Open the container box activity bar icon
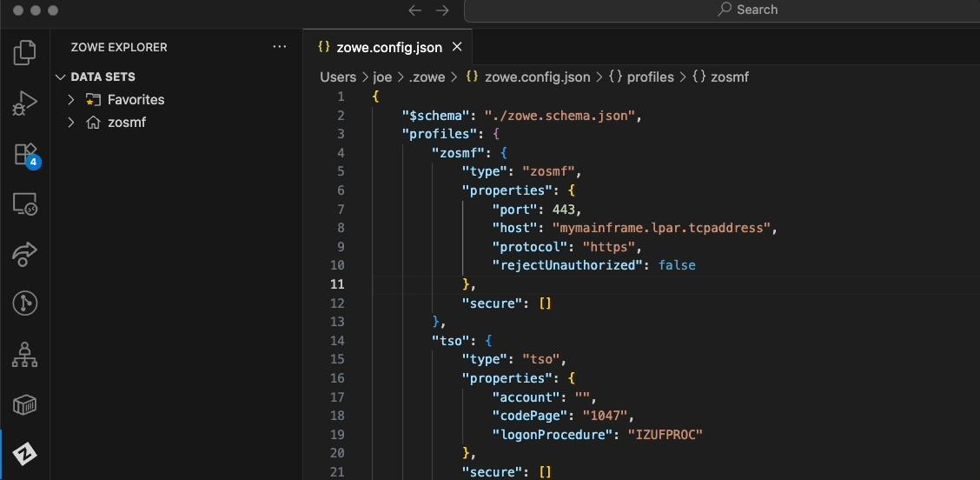Image resolution: width=980 pixels, height=480 pixels. point(25,405)
